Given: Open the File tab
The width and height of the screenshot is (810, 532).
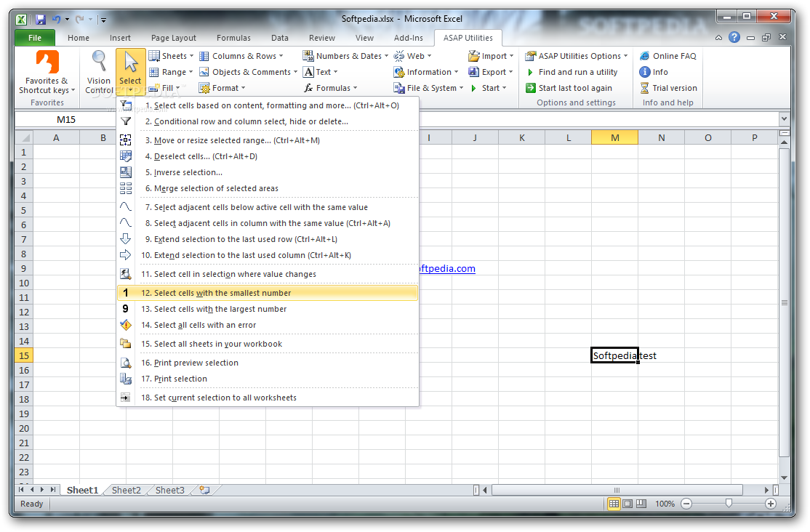Looking at the screenshot, I should (x=35, y=38).
